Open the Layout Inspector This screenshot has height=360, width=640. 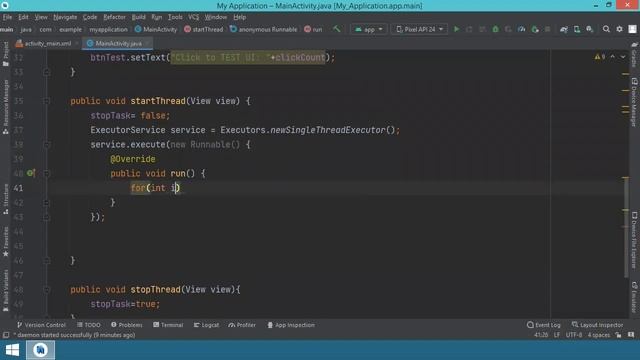pyautogui.click(x=597, y=325)
